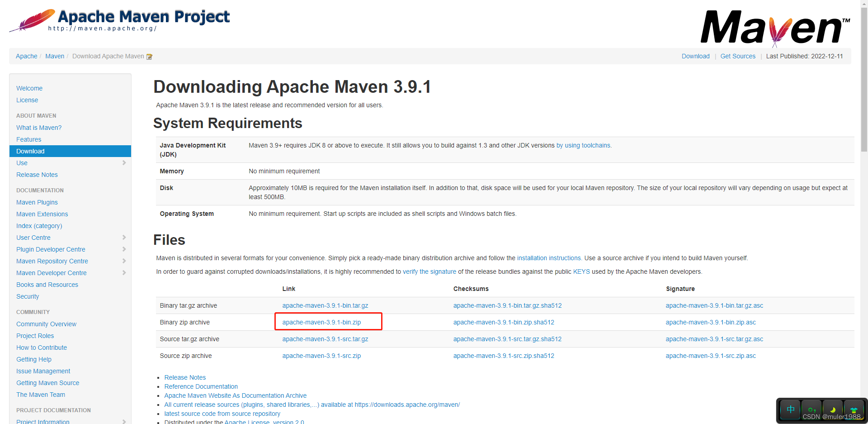
Task: Expand the Plugin Developer Centre arrow
Action: pos(124,249)
